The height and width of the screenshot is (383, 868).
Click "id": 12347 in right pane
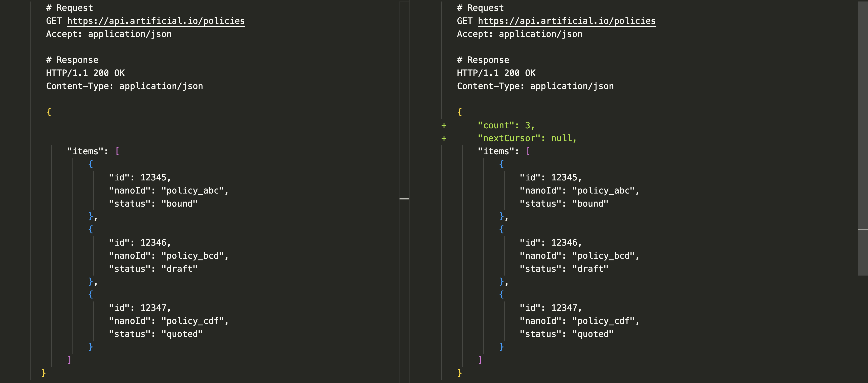coord(551,308)
